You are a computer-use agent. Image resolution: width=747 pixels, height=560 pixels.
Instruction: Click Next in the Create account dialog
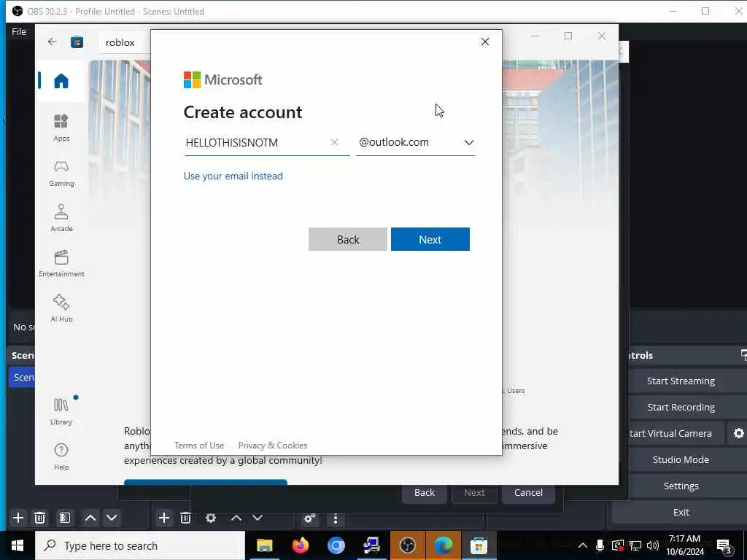coord(430,239)
